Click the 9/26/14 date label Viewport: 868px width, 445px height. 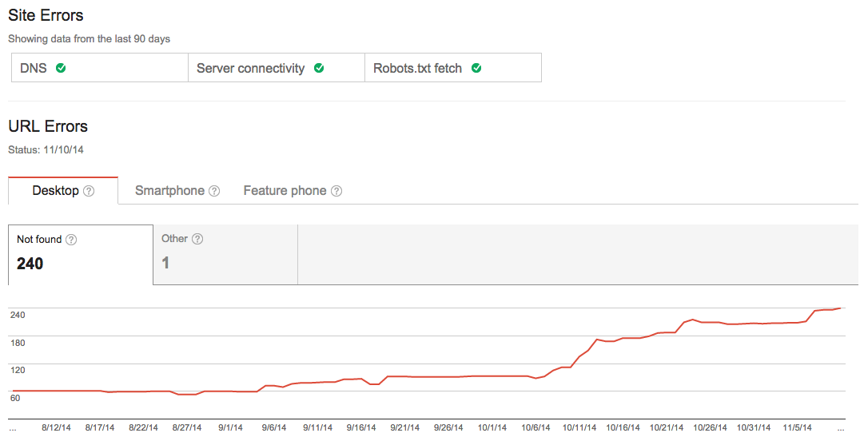pyautogui.click(x=448, y=428)
